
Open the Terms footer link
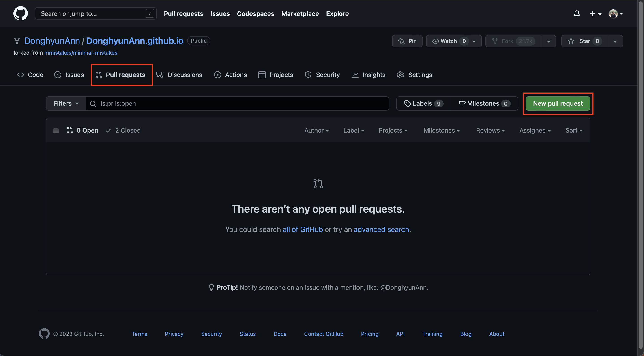point(140,334)
